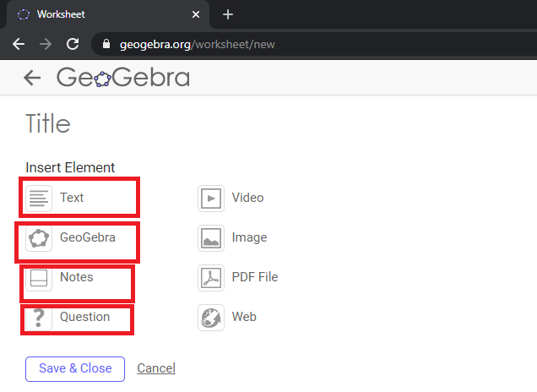Image resolution: width=537 pixels, height=392 pixels.
Task: Click the browser forward button
Action: click(46, 44)
